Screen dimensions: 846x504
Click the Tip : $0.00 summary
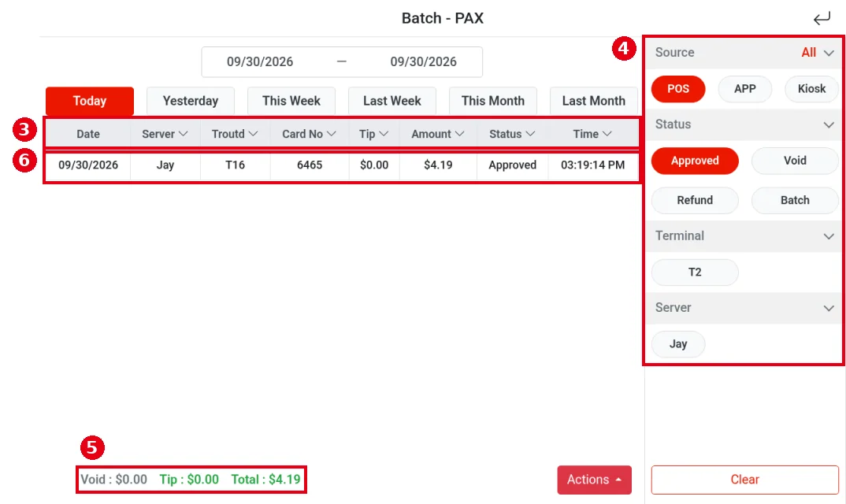tap(189, 480)
